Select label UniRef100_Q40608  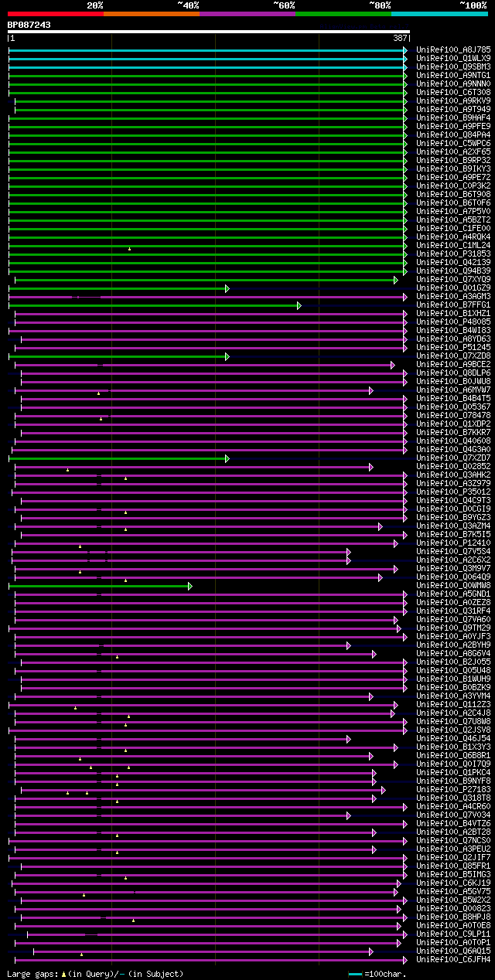(453, 441)
